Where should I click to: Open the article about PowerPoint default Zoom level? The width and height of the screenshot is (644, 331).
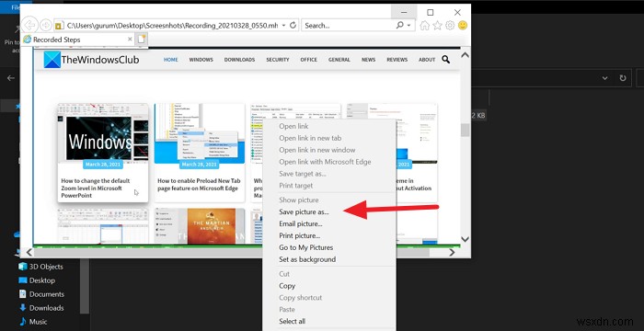point(96,188)
